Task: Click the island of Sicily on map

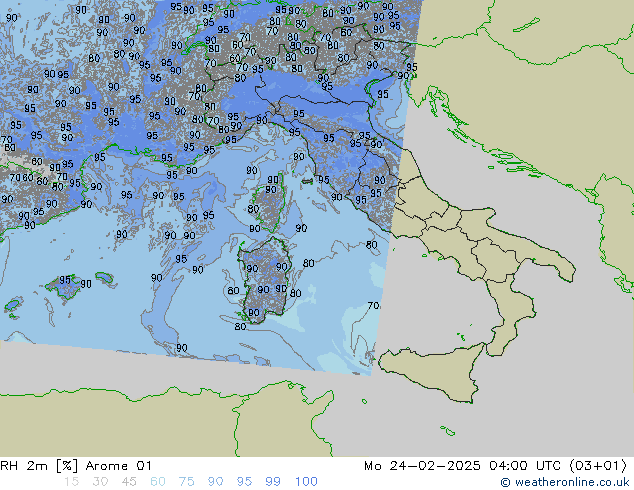Action: pos(437,374)
